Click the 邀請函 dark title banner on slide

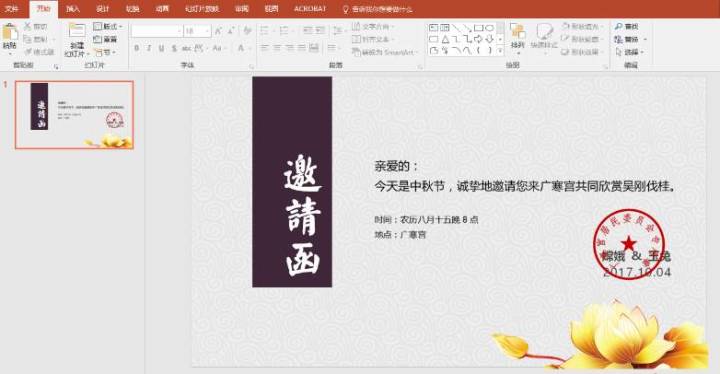(292, 182)
